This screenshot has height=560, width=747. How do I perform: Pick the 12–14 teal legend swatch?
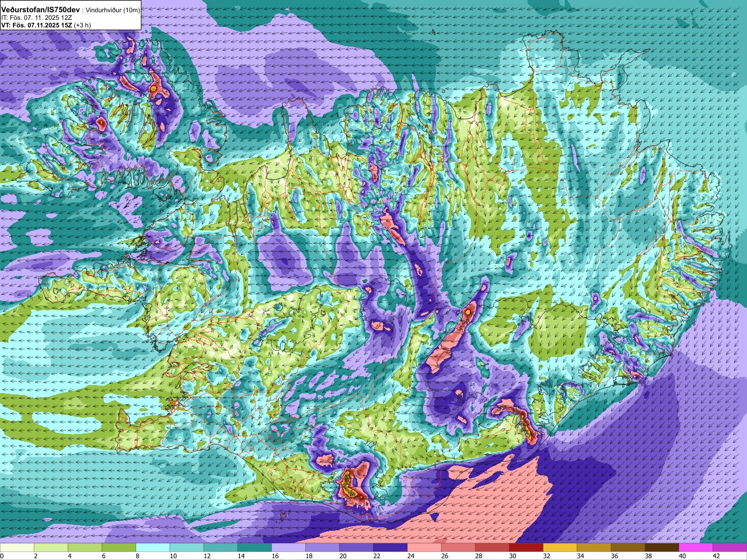coord(221,548)
